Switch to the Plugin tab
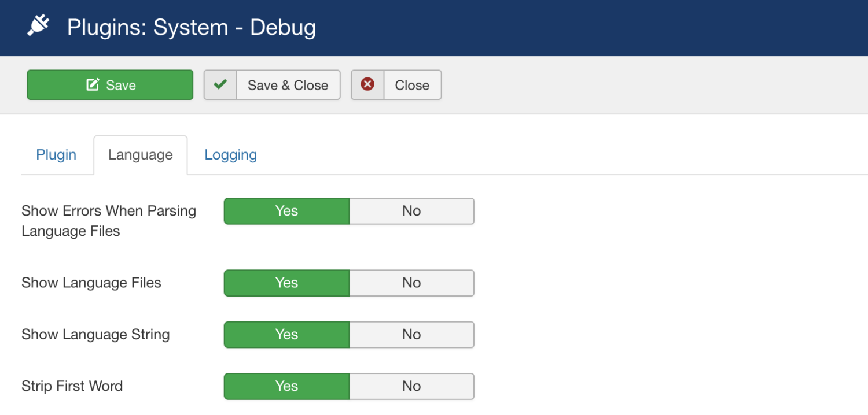Screen dimensions: 868x415 click(x=56, y=155)
